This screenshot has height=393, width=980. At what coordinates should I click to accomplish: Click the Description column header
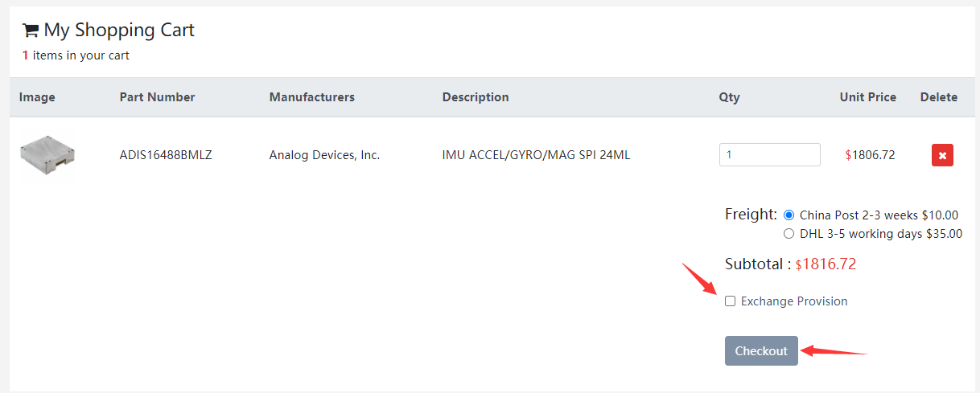pos(475,97)
